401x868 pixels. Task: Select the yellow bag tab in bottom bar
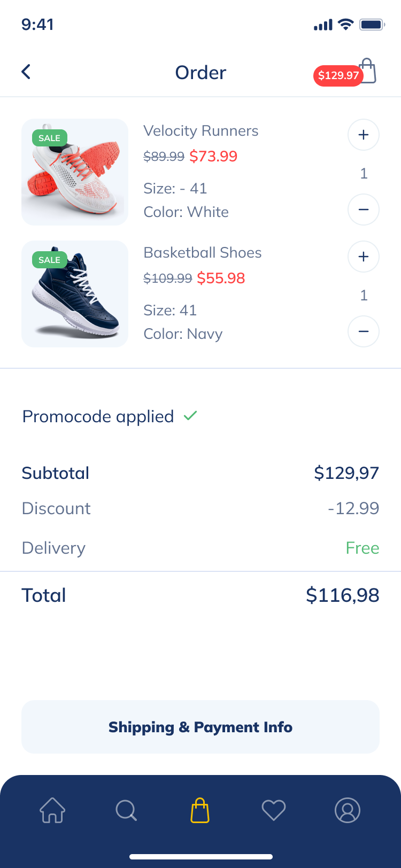[200, 810]
